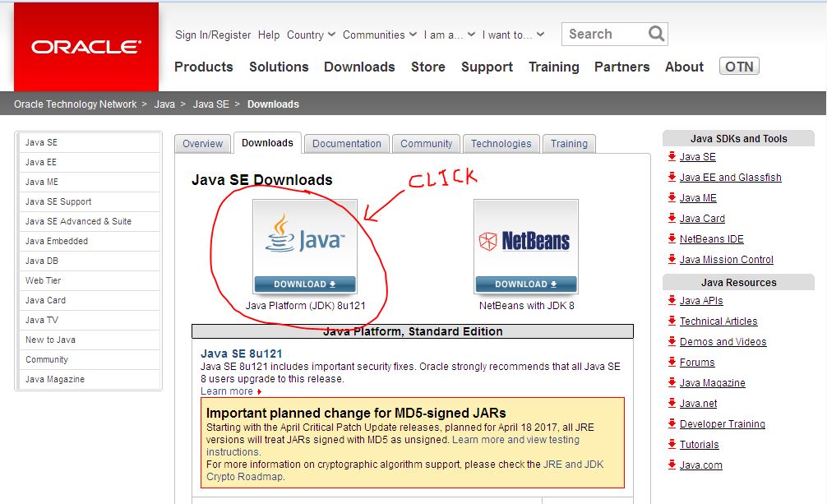Screen dimensions: 827x504
Task: Switch to the Overview tab
Action: click(x=202, y=144)
